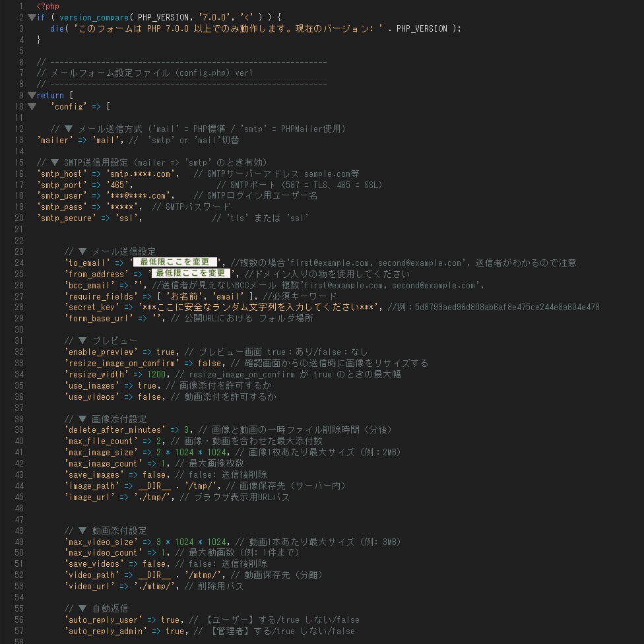
Task: Click the 'secret_key' key
Action: click(92, 307)
